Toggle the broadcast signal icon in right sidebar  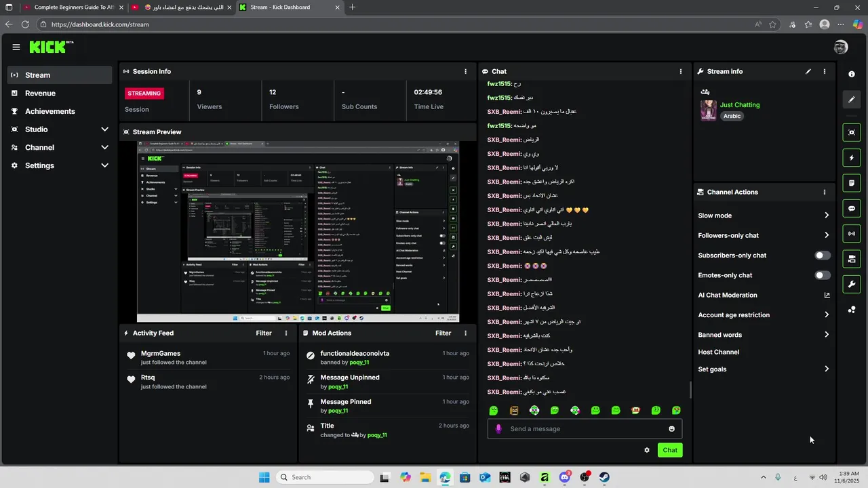click(852, 234)
